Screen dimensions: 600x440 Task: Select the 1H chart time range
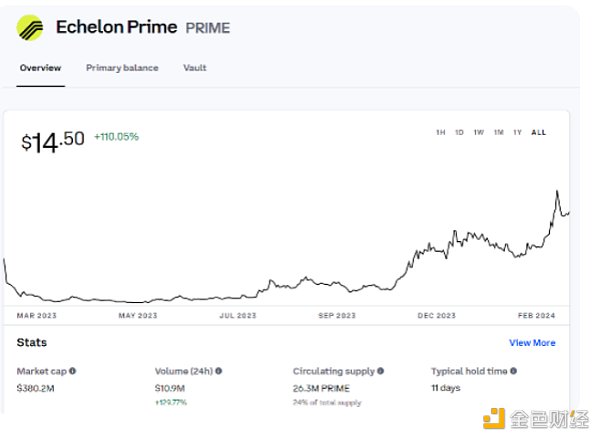[441, 133]
